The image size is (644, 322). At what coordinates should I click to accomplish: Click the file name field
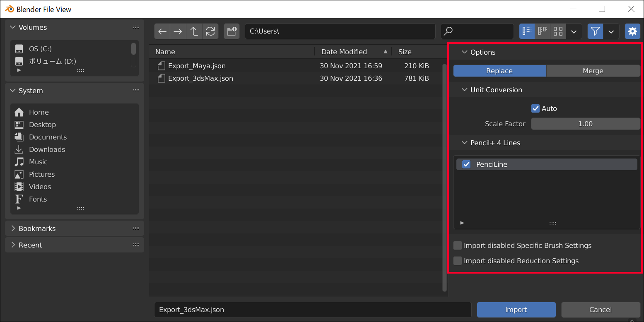[313, 310]
